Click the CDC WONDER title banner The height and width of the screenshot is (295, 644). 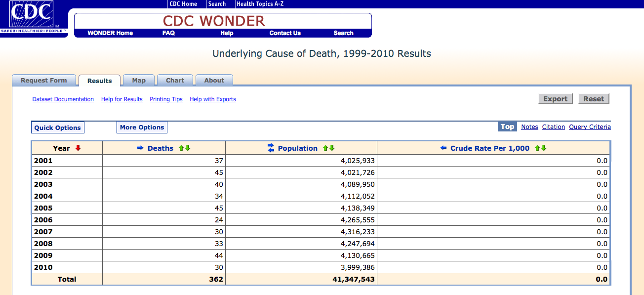[x=214, y=21]
